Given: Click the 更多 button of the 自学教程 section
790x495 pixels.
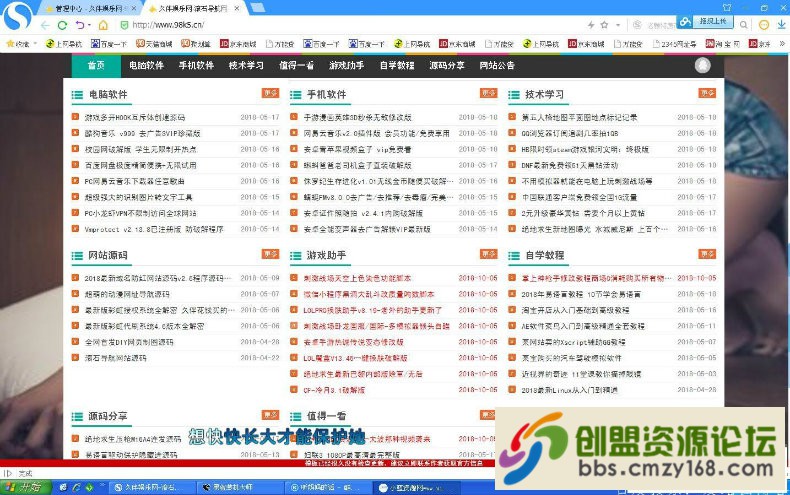Looking at the screenshot, I should click(707, 254).
